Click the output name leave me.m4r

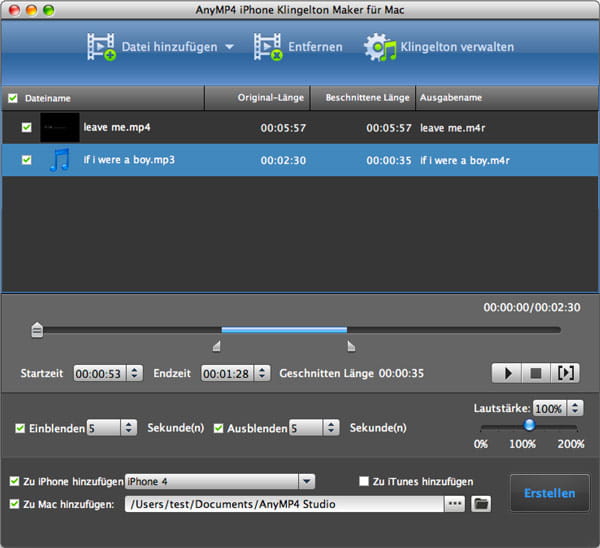point(453,128)
